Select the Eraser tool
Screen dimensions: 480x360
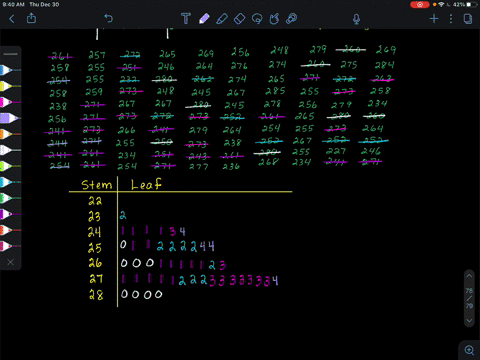tap(240, 19)
